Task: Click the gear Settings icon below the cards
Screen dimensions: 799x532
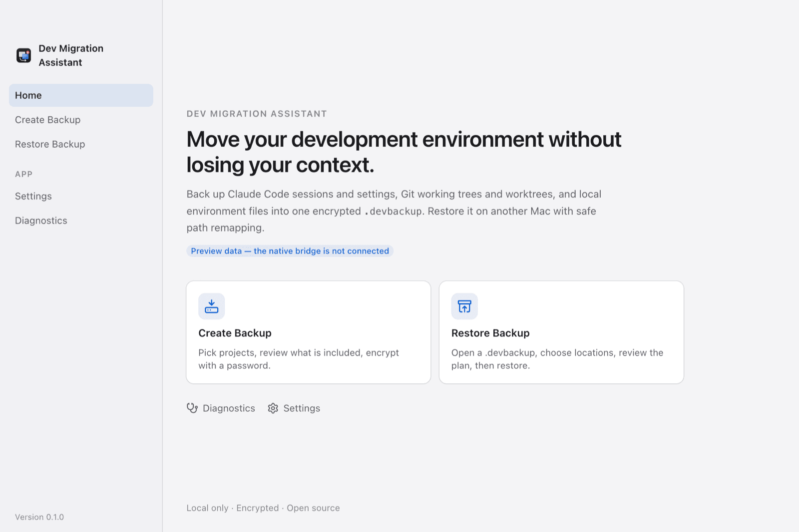Action: 273,408
